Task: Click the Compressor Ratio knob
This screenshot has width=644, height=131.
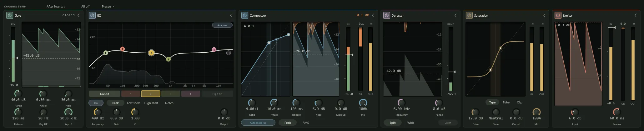Action: tap(252, 102)
